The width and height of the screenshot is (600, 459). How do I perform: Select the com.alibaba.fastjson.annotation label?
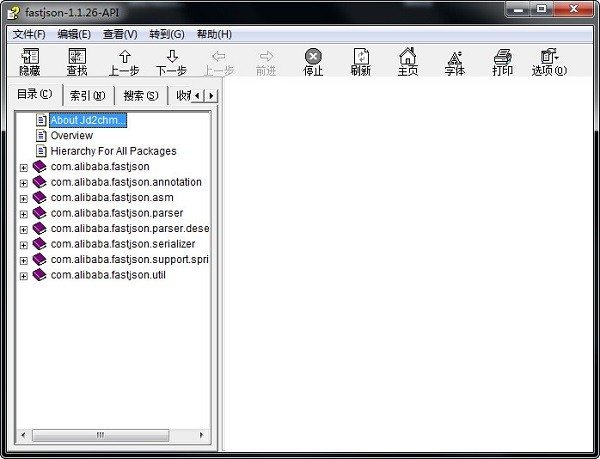click(x=126, y=182)
